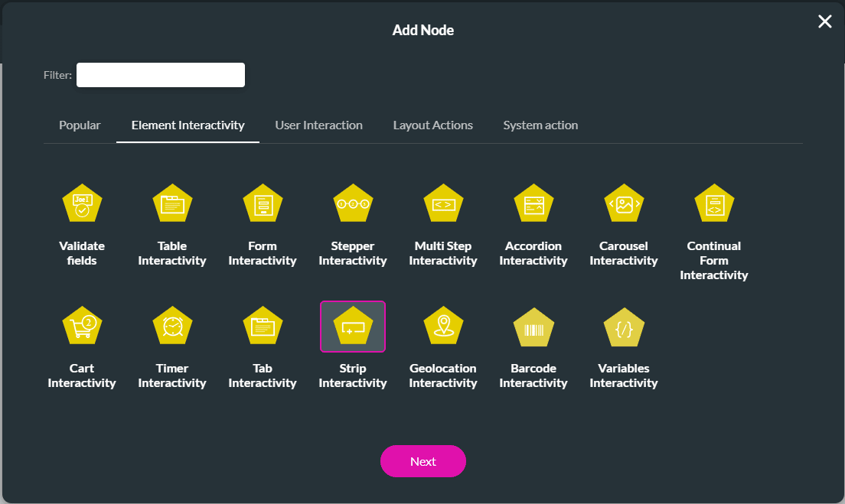Pick the Timer Interactivity node
Screen dimensions: 845x504
tap(172, 327)
